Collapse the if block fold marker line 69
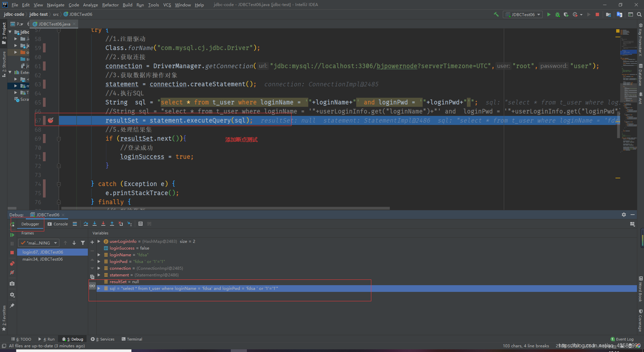This screenshot has height=352, width=644. (x=59, y=139)
